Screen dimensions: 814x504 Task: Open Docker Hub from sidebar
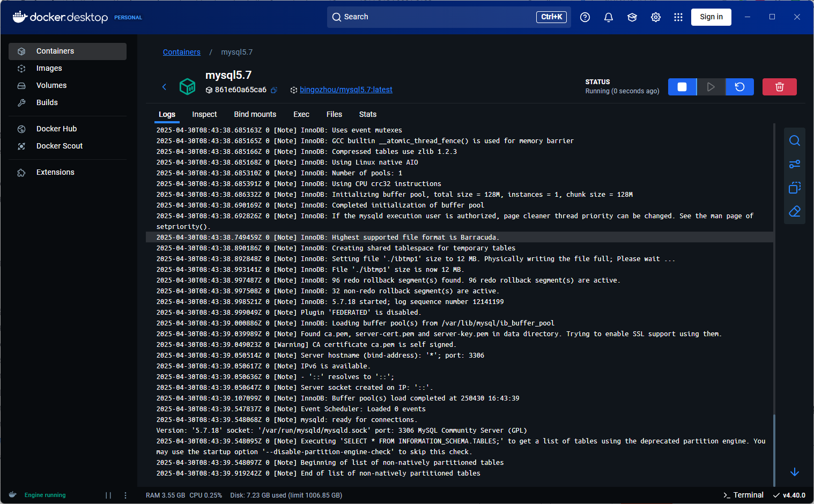[68, 129]
